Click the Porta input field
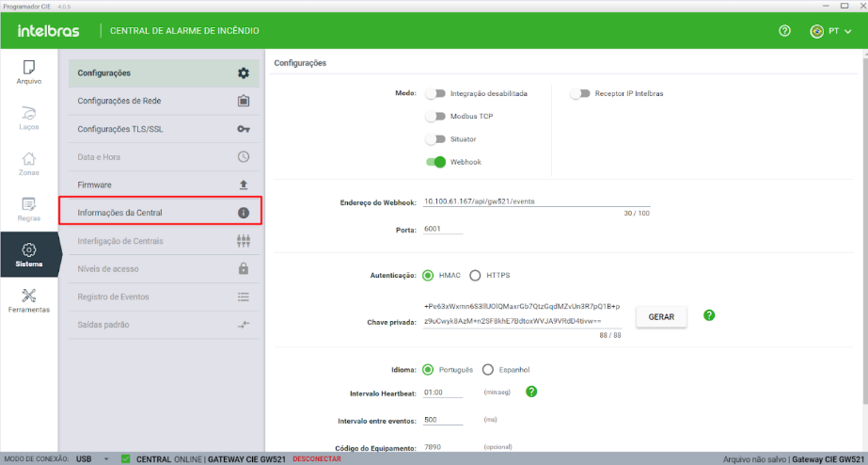 (x=443, y=229)
